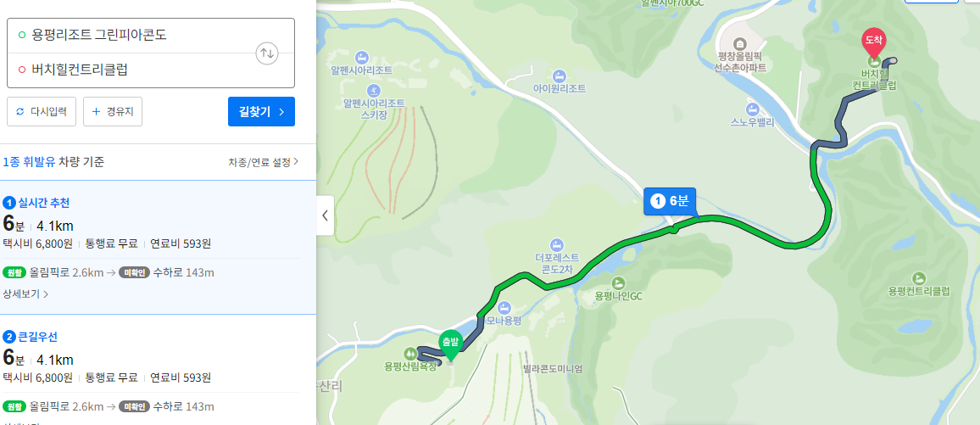Click the 더포레스트 콘도2차 lodging icon

tap(557, 243)
